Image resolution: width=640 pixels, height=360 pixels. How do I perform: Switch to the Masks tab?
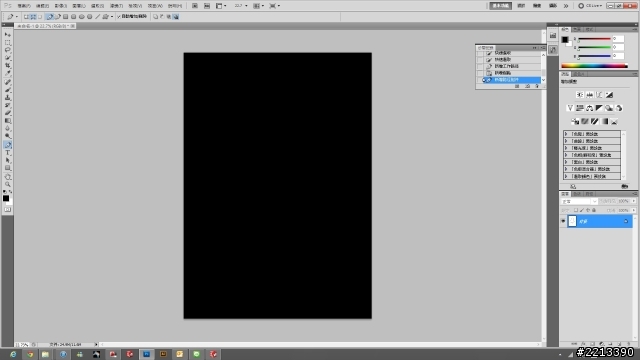pos(580,74)
